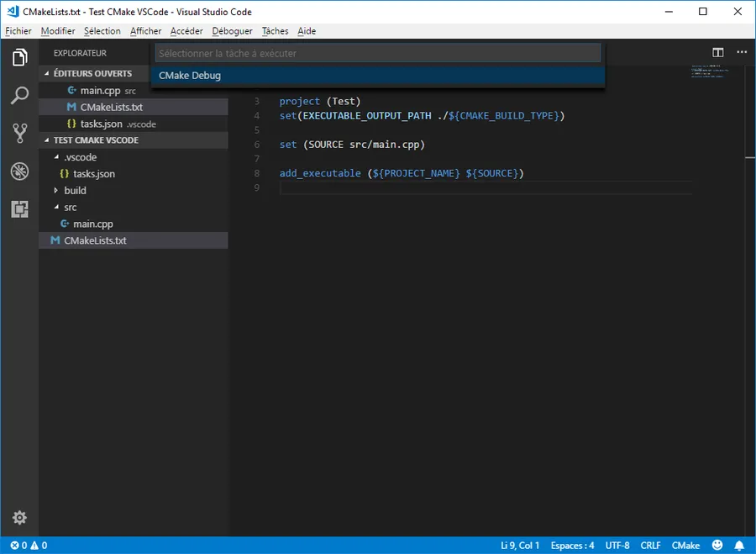Screen dimensions: 756x554
Task: Click the editor vertical scrollbar marker
Action: pyautogui.click(x=750, y=158)
